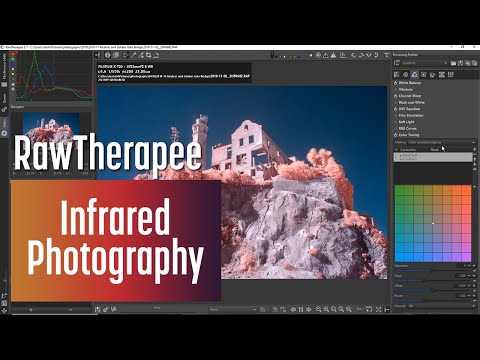The image size is (480, 360).
Task: Expand the HSV Equalizer section
Action: 410,109
